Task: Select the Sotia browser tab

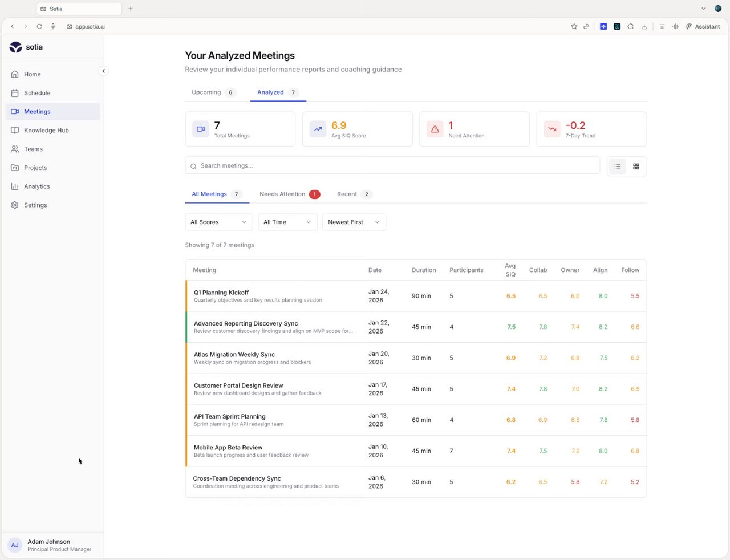Action: point(79,9)
